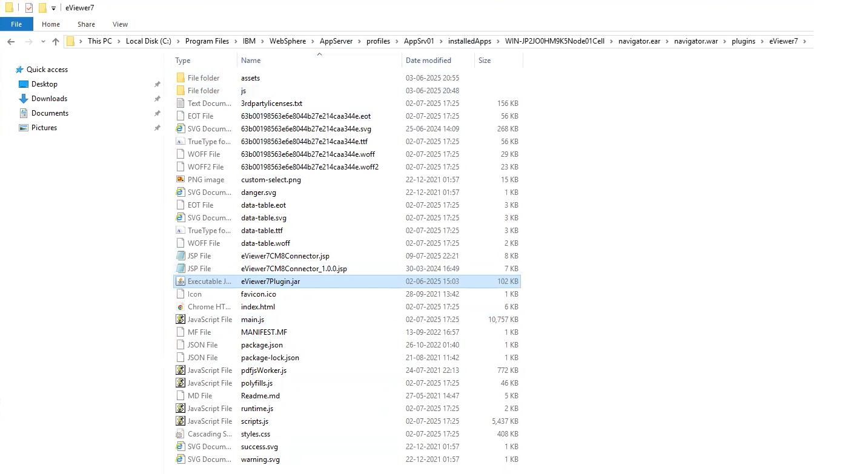Open the assets folder

coord(250,77)
